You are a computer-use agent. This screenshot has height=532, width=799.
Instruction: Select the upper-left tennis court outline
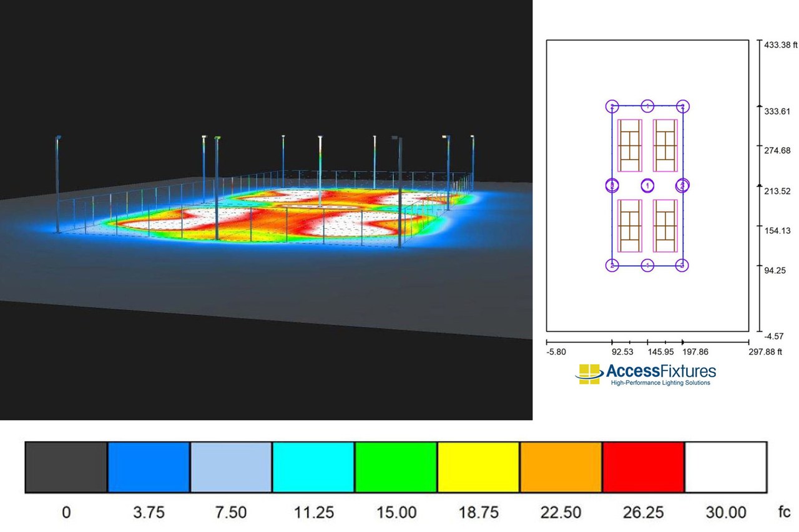[630, 145]
